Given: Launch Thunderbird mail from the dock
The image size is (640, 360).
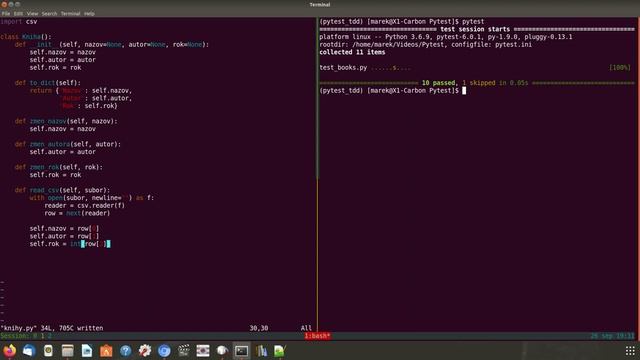Looking at the screenshot, I should pyautogui.click(x=29, y=351).
